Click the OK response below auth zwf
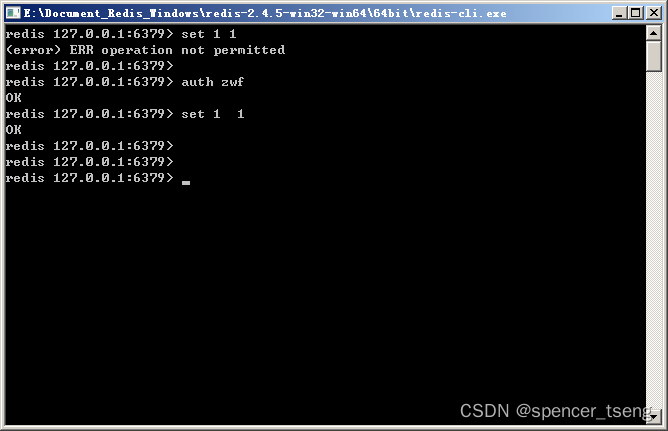The height and width of the screenshot is (431, 668). pos(13,98)
